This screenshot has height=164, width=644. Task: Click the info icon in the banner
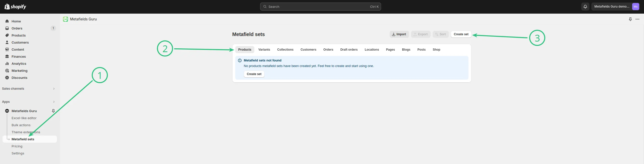240,60
